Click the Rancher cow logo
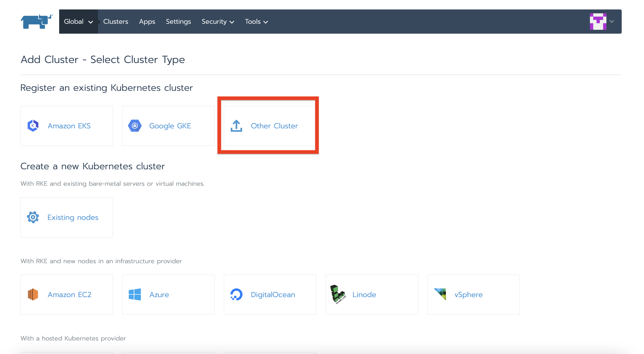This screenshot has width=644, height=354. click(37, 22)
